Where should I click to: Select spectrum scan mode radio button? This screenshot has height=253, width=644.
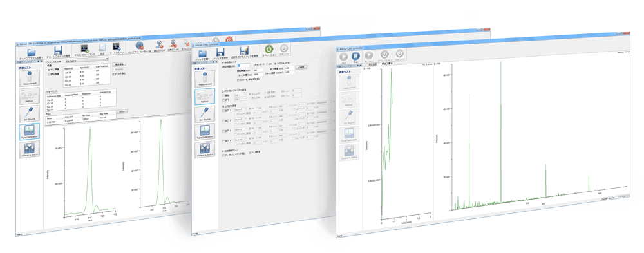[x=275, y=64]
